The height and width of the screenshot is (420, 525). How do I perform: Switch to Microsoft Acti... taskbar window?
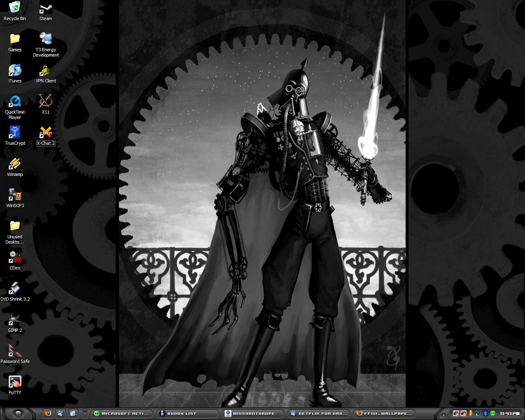click(122, 413)
